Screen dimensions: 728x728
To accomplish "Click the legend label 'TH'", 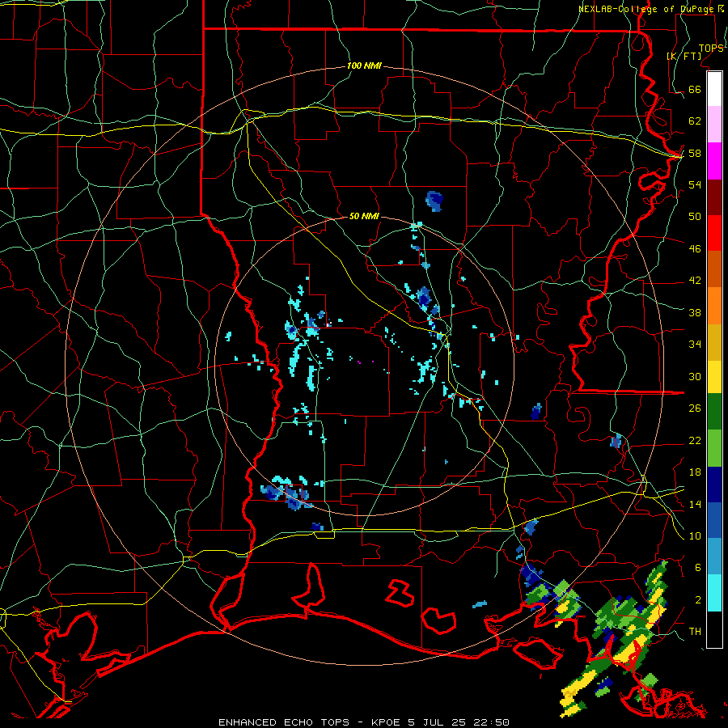I will point(695,632).
